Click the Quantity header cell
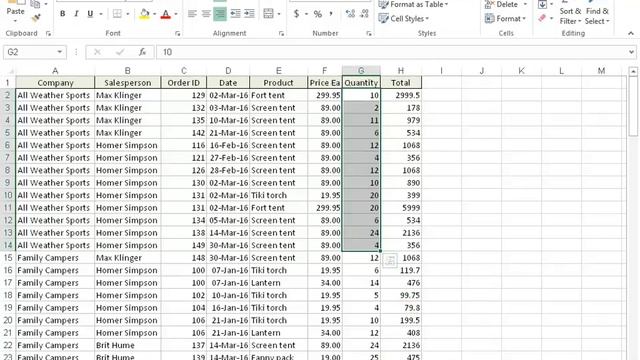 pyautogui.click(x=361, y=82)
